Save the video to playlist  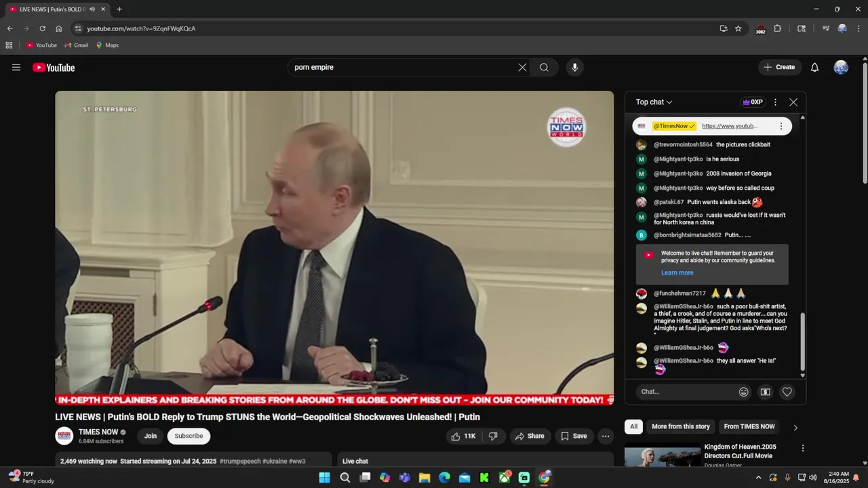tap(574, 436)
